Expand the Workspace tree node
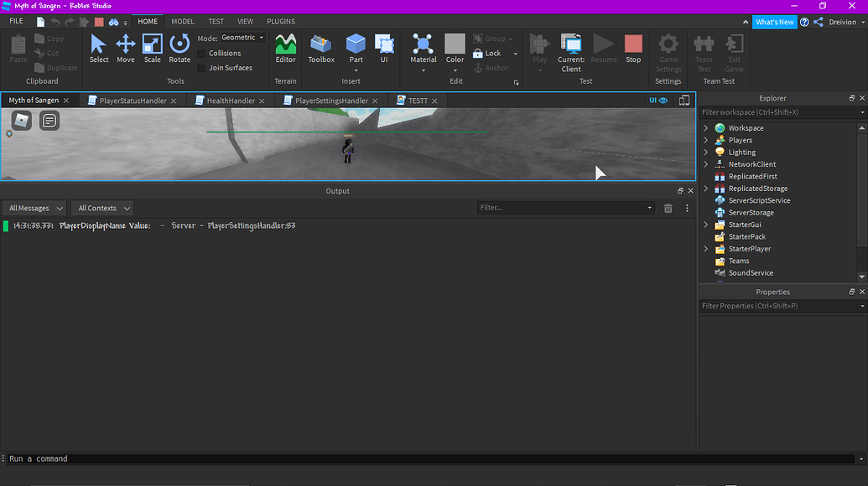The image size is (868, 486). click(x=706, y=128)
